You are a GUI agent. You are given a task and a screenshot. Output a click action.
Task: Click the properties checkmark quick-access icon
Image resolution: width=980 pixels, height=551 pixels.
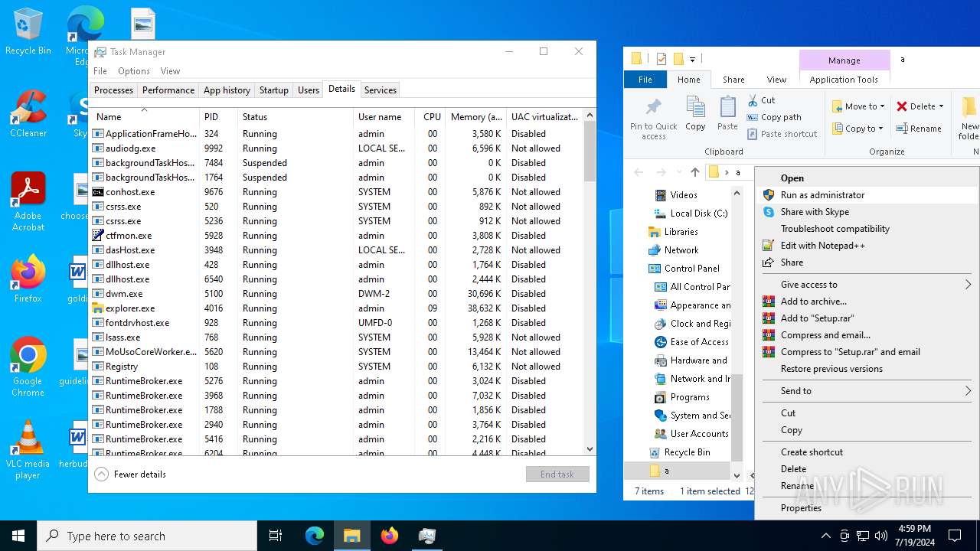tap(661, 59)
